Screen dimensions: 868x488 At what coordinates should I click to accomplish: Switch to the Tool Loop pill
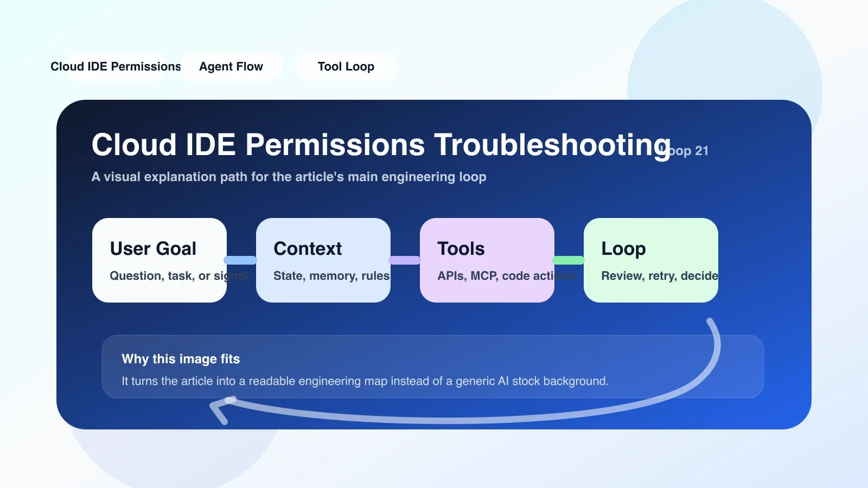coord(346,67)
